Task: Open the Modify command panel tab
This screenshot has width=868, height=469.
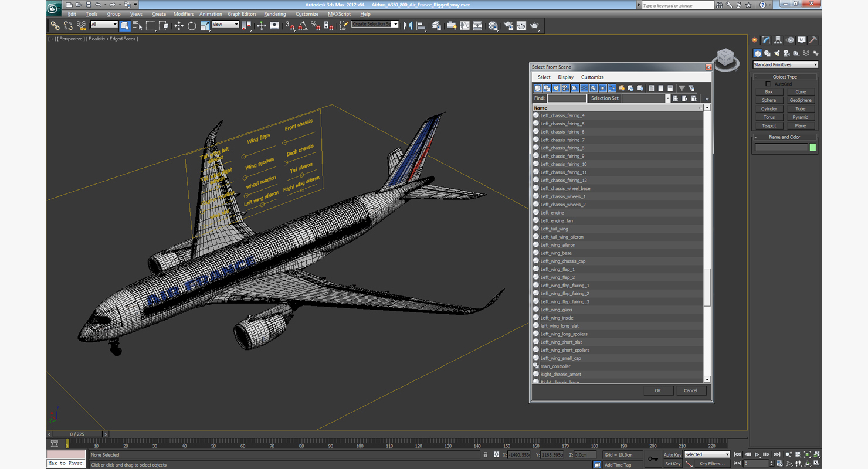Action: pyautogui.click(x=766, y=40)
